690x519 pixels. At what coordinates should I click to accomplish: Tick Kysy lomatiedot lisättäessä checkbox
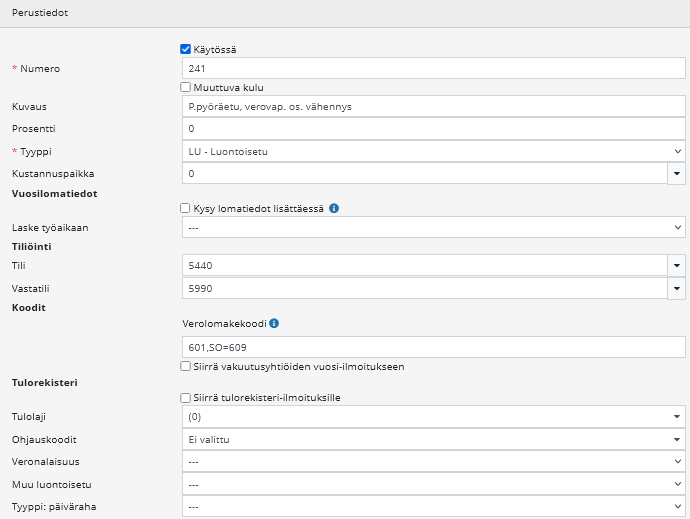(x=185, y=208)
